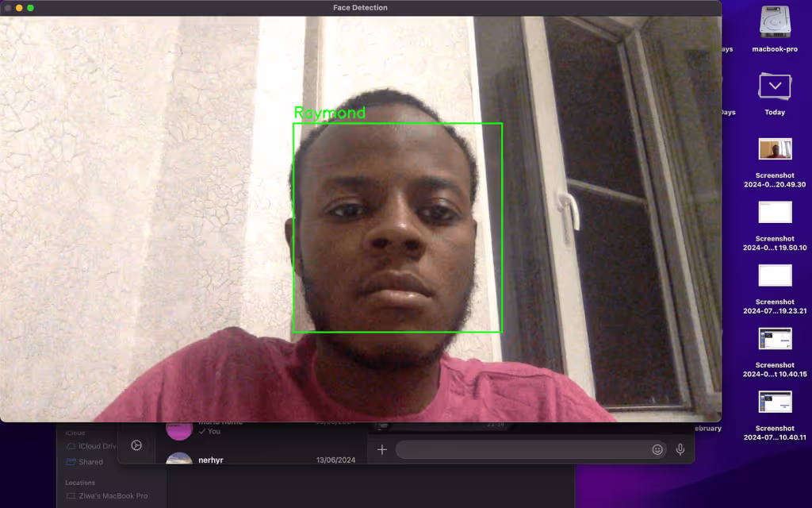
Task: Select Shared in Finder sidebar
Action: click(x=84, y=462)
